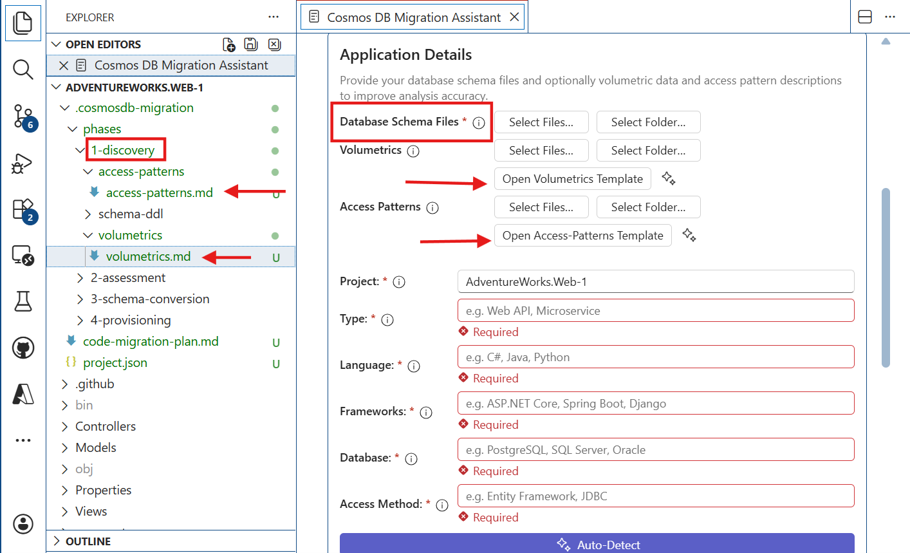Click Open Volumetrics Template button
Screen dimensions: 910x553
coord(572,179)
